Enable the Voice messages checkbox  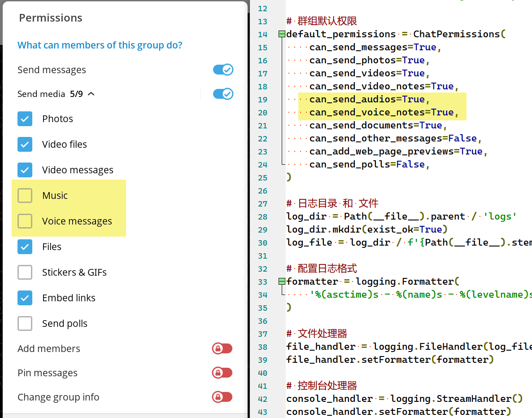pyautogui.click(x=25, y=221)
